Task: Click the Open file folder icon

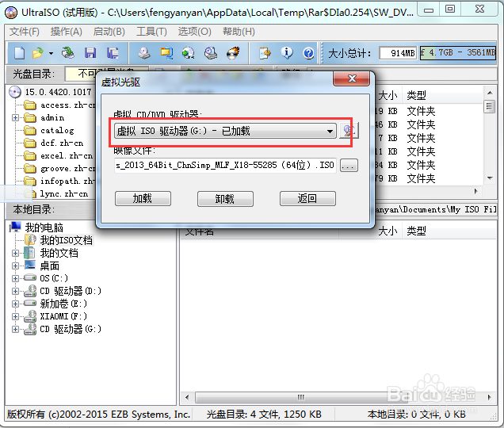Action: click(x=38, y=53)
